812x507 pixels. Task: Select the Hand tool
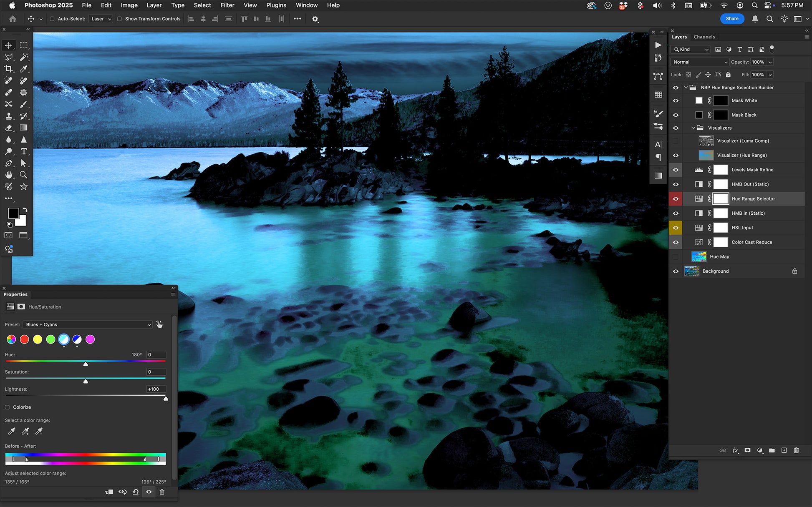point(8,175)
